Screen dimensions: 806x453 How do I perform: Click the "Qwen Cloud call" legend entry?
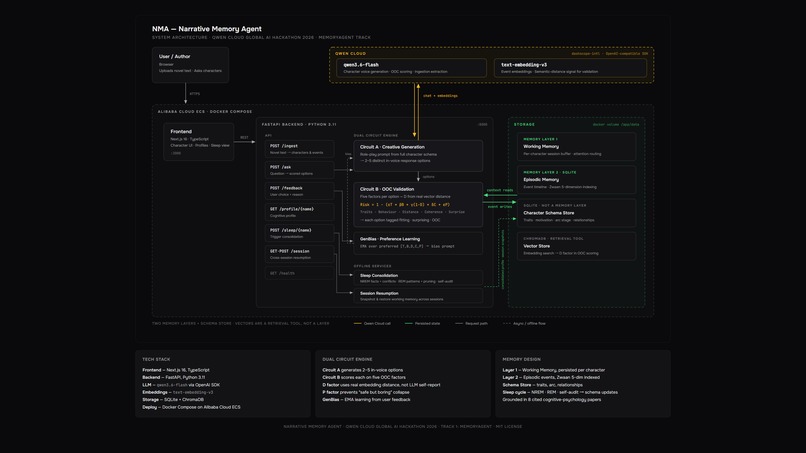(x=372, y=323)
